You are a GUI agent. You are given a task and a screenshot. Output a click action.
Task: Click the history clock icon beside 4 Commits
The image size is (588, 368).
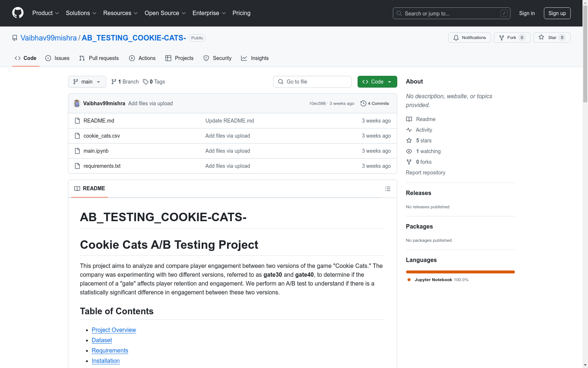pos(363,103)
